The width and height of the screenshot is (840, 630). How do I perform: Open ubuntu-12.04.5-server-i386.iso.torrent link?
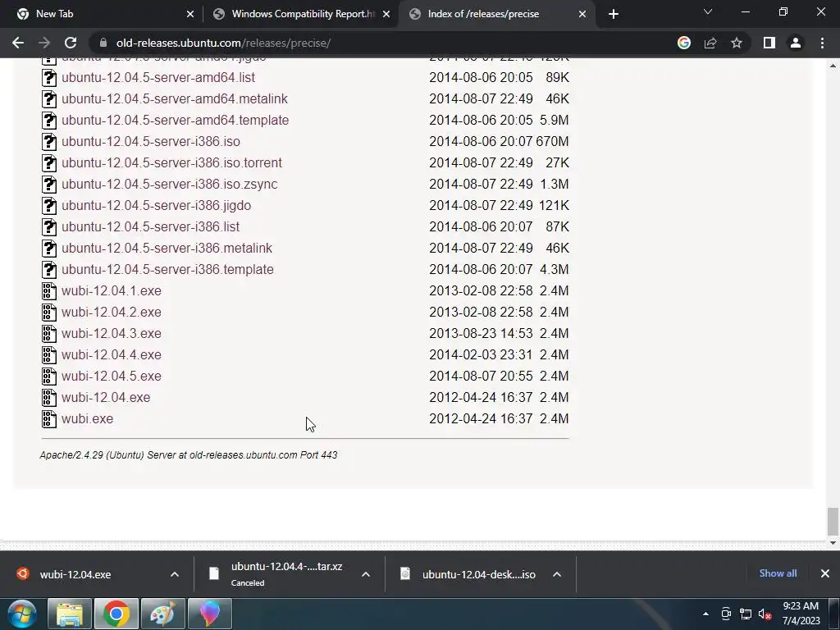tap(171, 163)
